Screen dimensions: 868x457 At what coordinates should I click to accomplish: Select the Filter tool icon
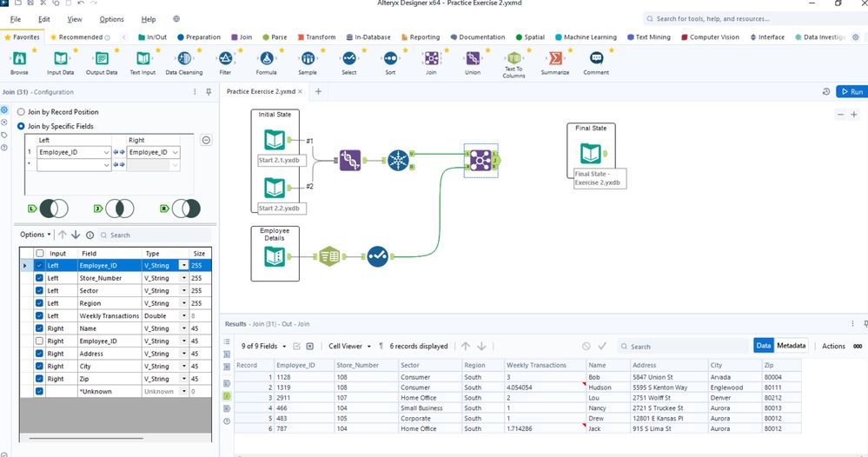(x=225, y=57)
